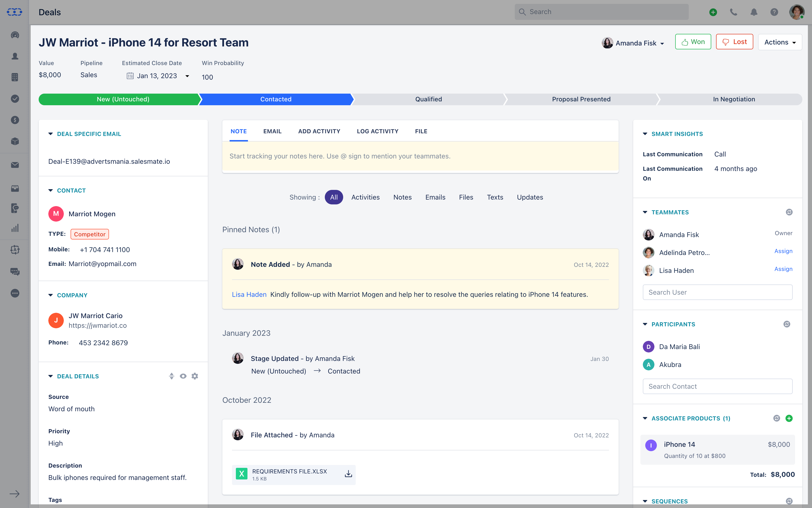Toggle Deal Details field visibility eye icon
The image size is (812, 508).
(x=183, y=376)
